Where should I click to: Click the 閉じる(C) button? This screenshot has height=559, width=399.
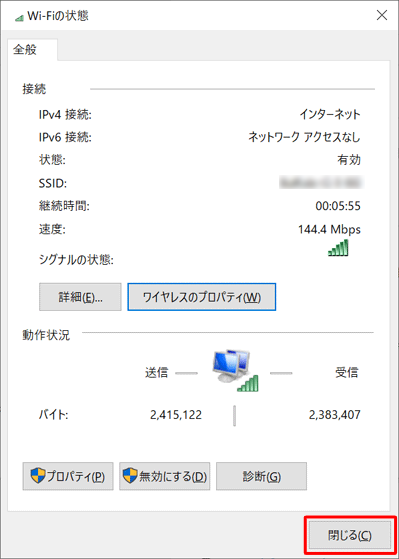coord(350,535)
